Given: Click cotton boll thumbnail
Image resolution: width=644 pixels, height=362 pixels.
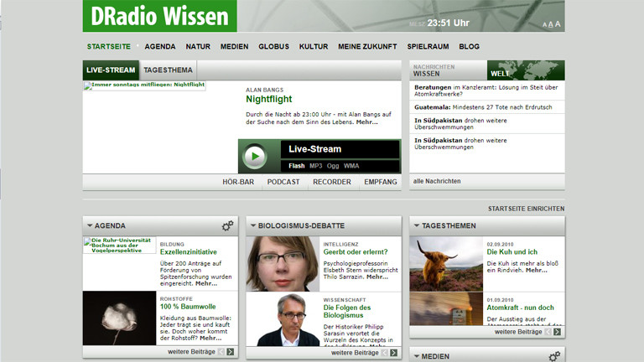Looking at the screenshot, I should (x=120, y=318).
